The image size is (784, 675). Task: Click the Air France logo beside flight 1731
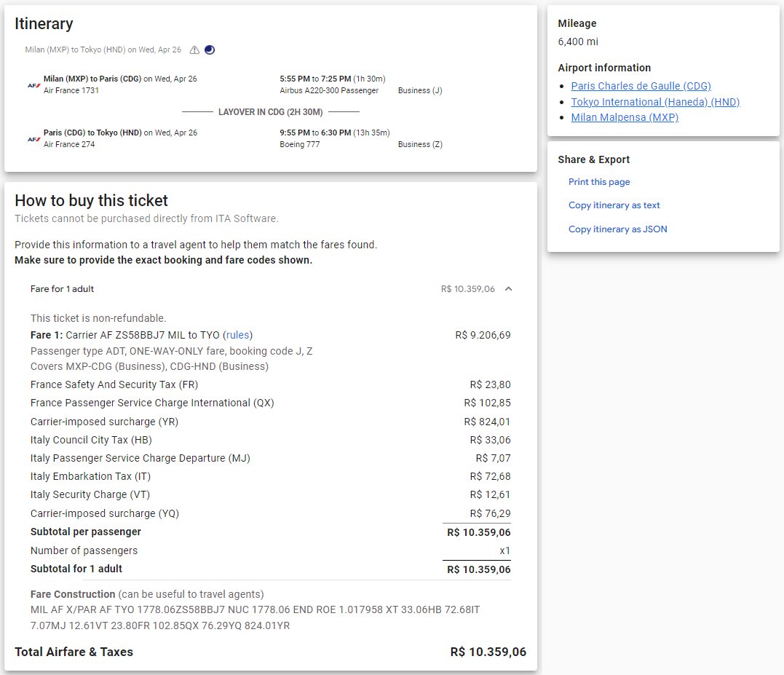click(34, 85)
